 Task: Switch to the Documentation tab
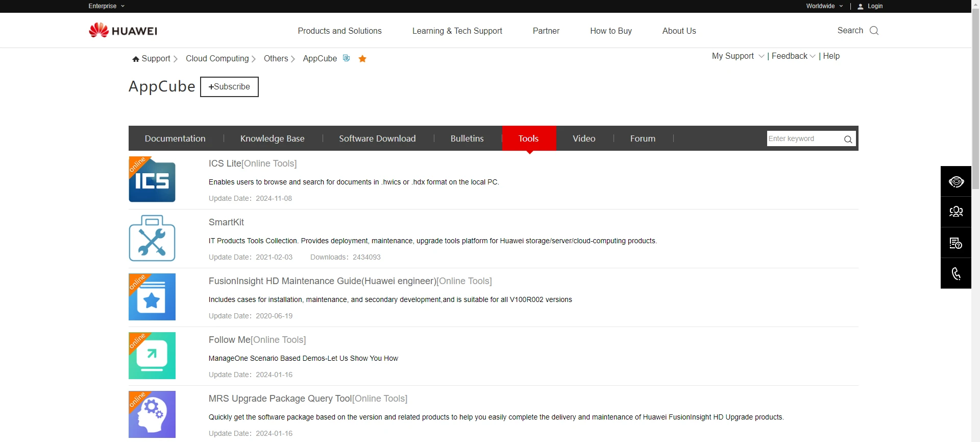click(x=175, y=138)
